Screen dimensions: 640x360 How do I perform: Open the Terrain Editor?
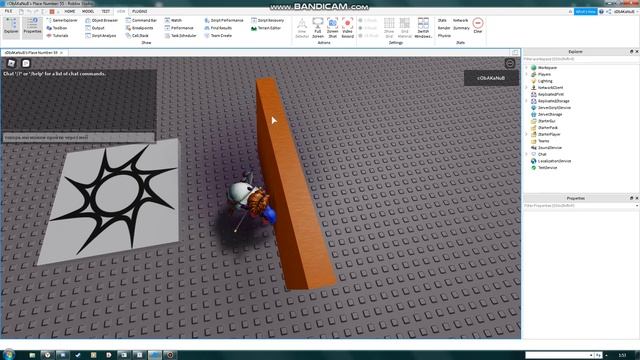(x=266, y=28)
